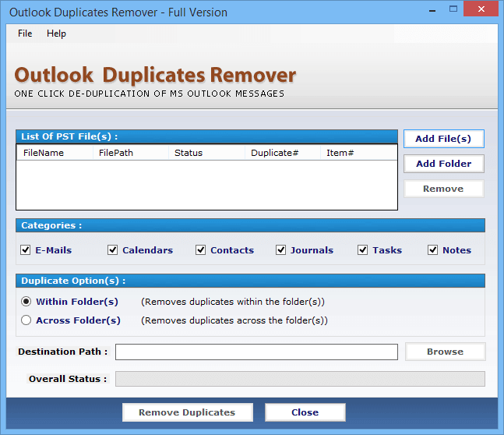Click the Item# column header
Viewport: 504px width, 435px height.
coord(358,153)
